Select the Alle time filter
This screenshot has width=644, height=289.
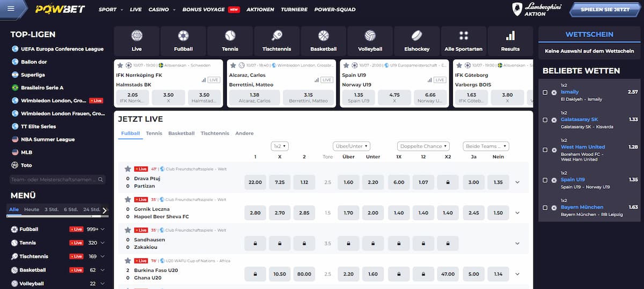click(x=14, y=210)
